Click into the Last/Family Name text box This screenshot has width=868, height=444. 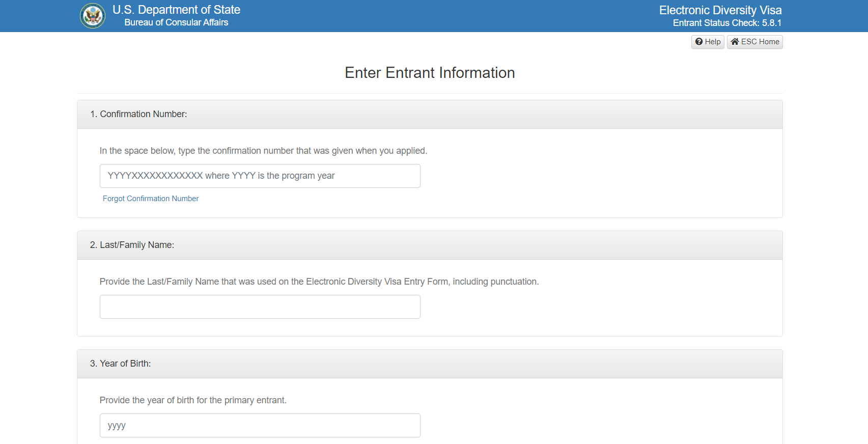pyautogui.click(x=260, y=307)
